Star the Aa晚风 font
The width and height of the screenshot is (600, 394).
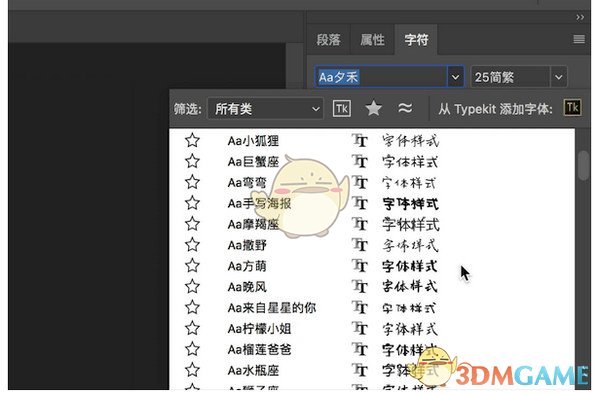(192, 286)
